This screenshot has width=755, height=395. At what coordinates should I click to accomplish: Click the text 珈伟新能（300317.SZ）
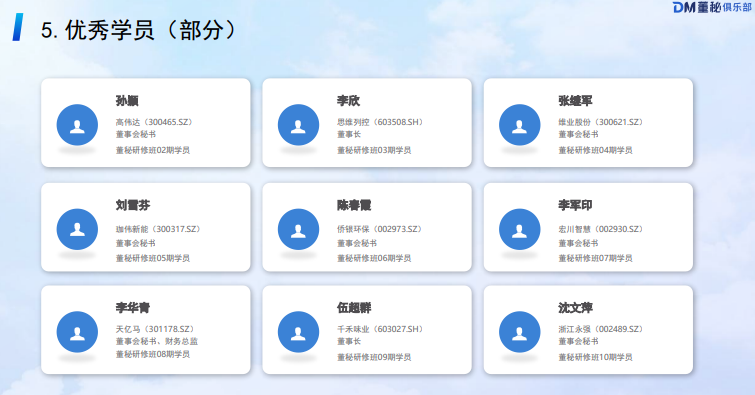158,229
